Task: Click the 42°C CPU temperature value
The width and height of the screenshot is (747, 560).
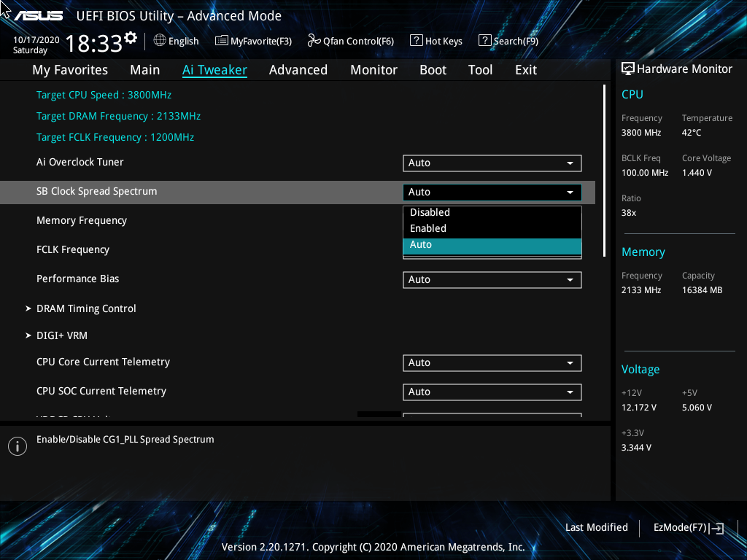Action: (x=692, y=133)
